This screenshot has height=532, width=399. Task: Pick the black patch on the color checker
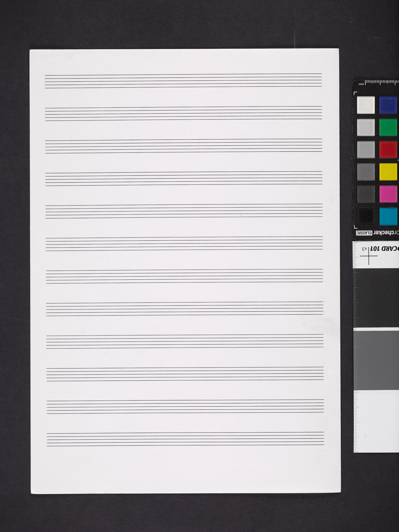(x=366, y=216)
